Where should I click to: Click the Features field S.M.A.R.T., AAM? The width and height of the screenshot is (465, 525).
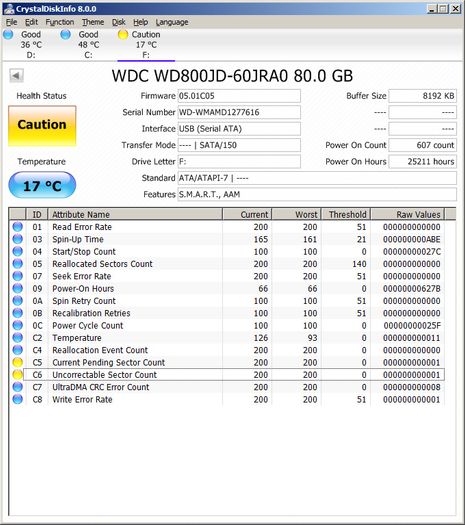(x=317, y=195)
